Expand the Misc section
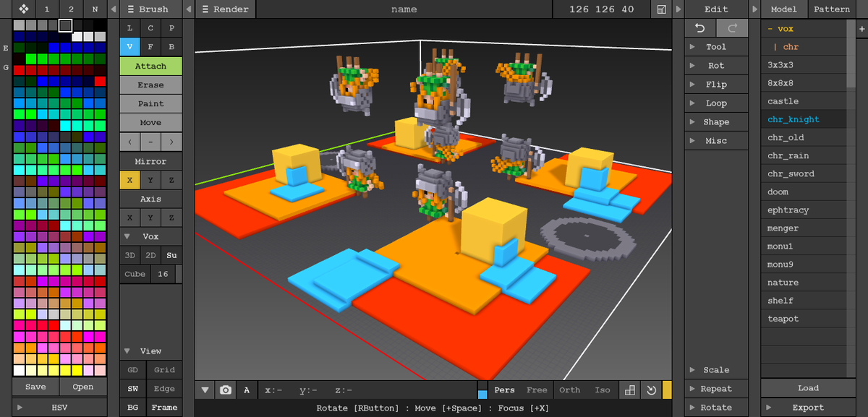This screenshot has height=417, width=868. coord(716,140)
